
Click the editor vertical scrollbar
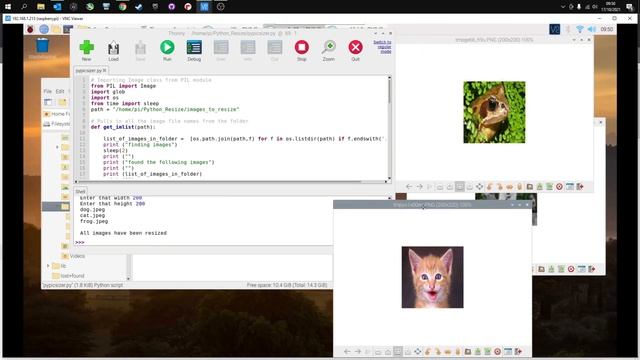click(x=389, y=127)
